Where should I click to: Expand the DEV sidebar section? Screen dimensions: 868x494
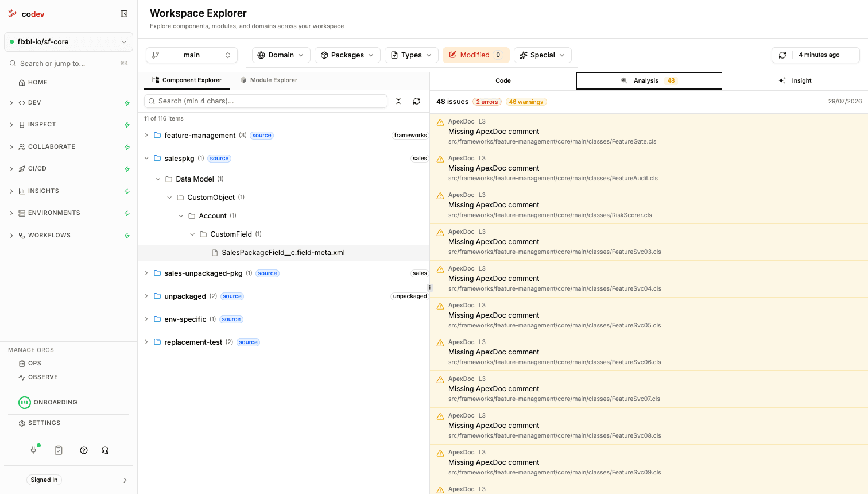tap(11, 103)
